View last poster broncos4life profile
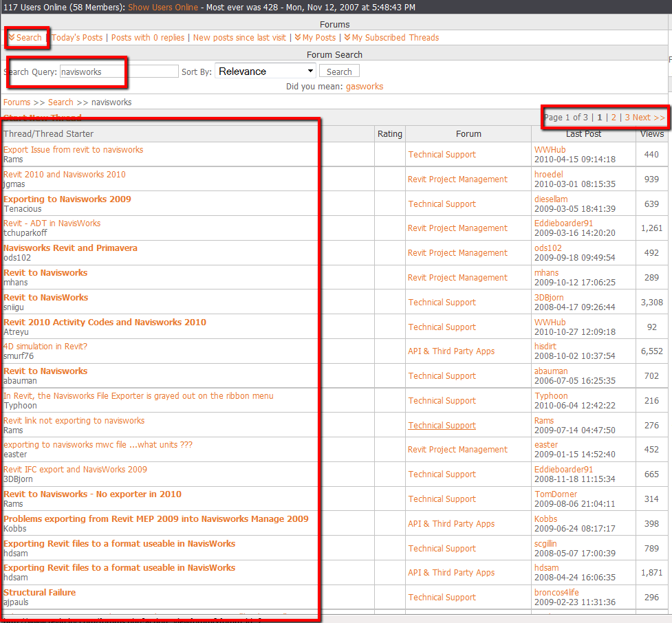672x623 pixels. click(556, 593)
